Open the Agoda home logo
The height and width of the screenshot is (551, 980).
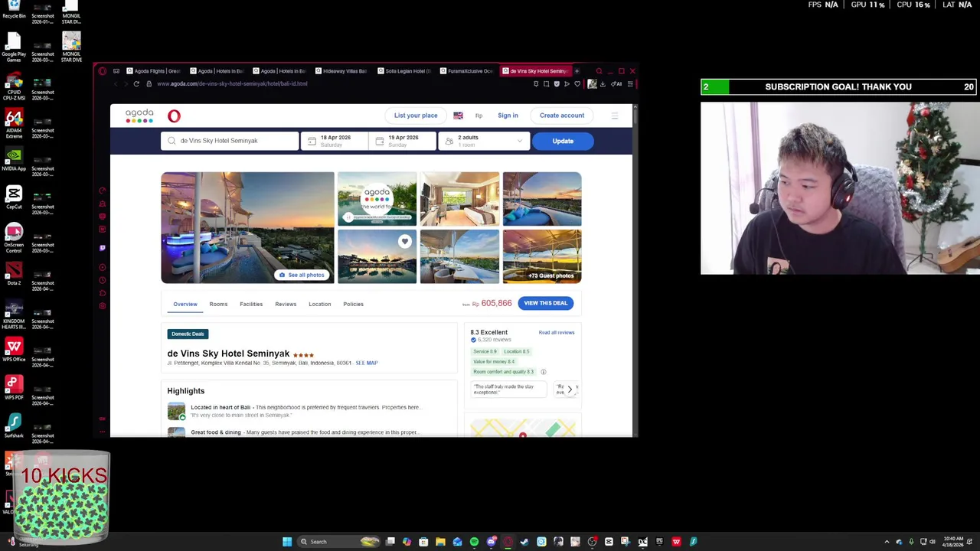pyautogui.click(x=139, y=116)
